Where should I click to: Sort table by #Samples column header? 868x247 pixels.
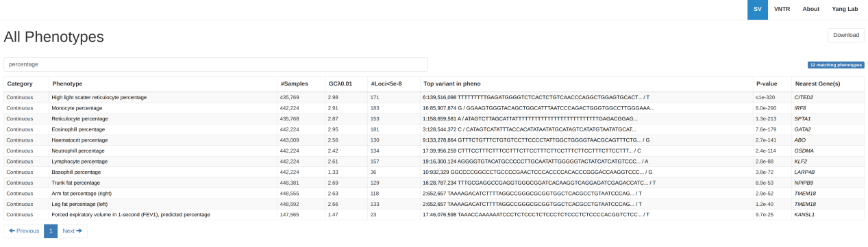coord(294,83)
